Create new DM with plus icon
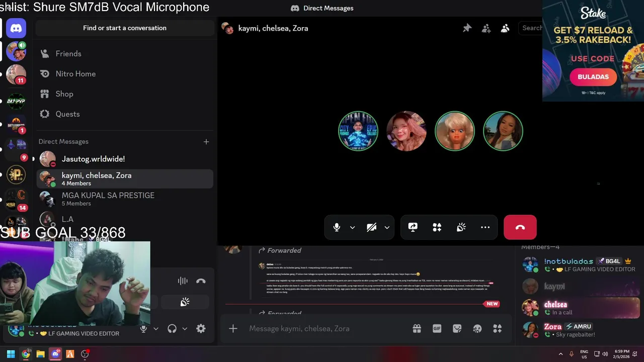This screenshot has width=644, height=362. (206, 142)
